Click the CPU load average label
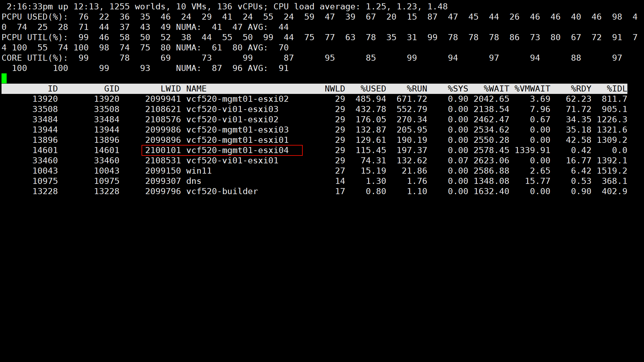This screenshot has height=362, width=644. (317, 7)
